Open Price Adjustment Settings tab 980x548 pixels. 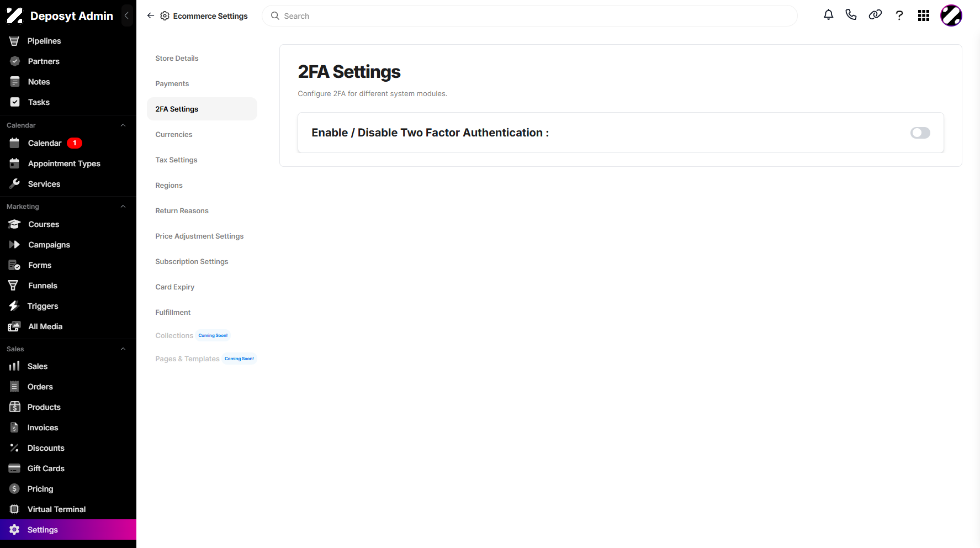tap(202, 236)
